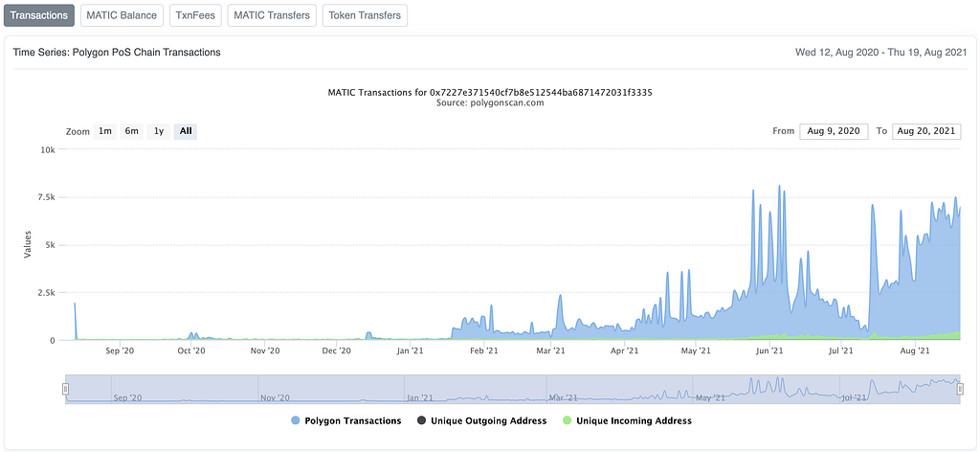
Task: Open the Token Transfers tab
Action: [x=365, y=15]
